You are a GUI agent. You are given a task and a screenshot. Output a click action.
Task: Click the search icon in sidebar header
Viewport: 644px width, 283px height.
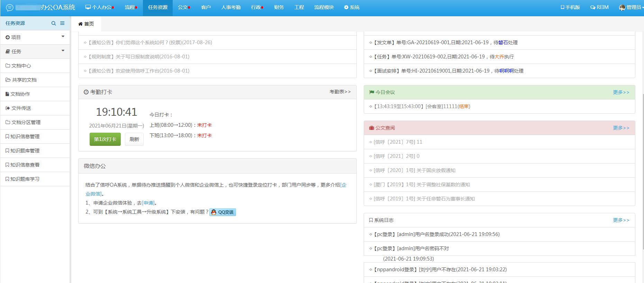(54, 23)
